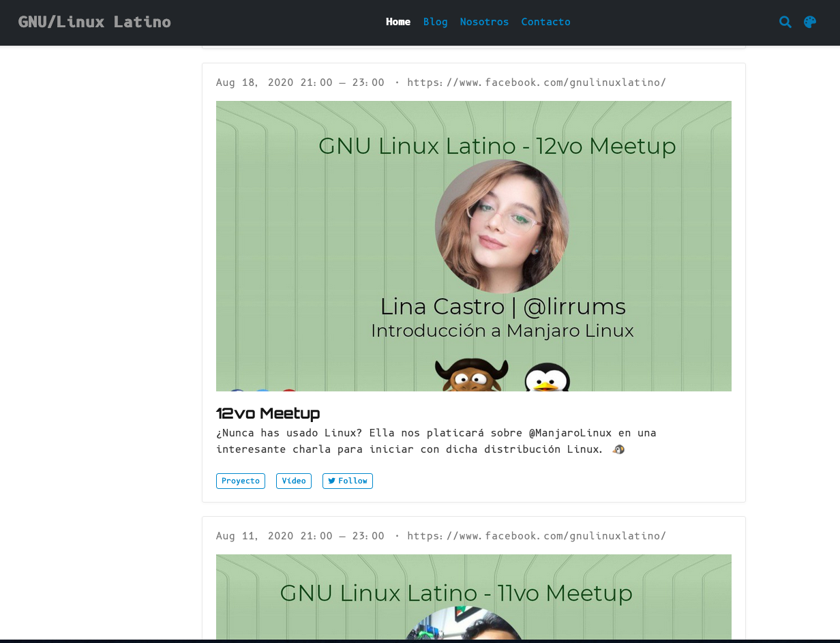Screen dimensions: 840x643
Task: Select Home in the navigation bar
Action: pos(398,21)
